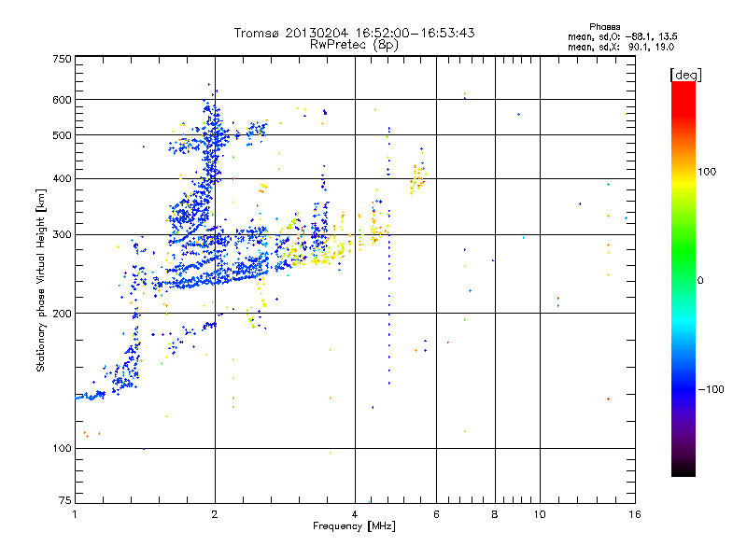Viewport: 747px width, 560px height.
Task: Click the Tromsø date and time title
Action: [x=354, y=32]
